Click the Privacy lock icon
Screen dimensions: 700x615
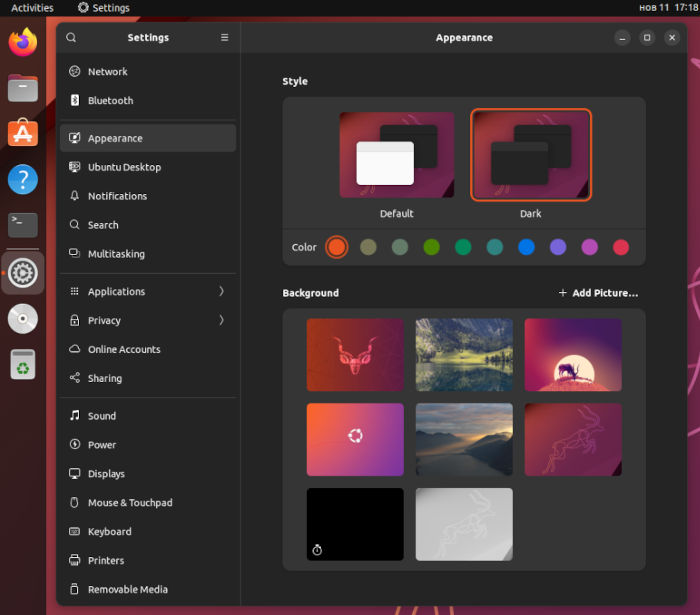coord(75,320)
